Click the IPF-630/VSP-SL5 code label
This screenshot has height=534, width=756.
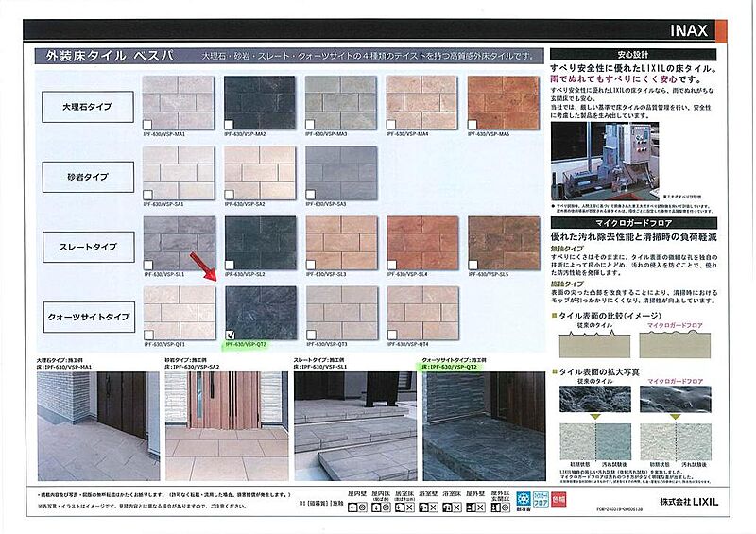(x=489, y=274)
